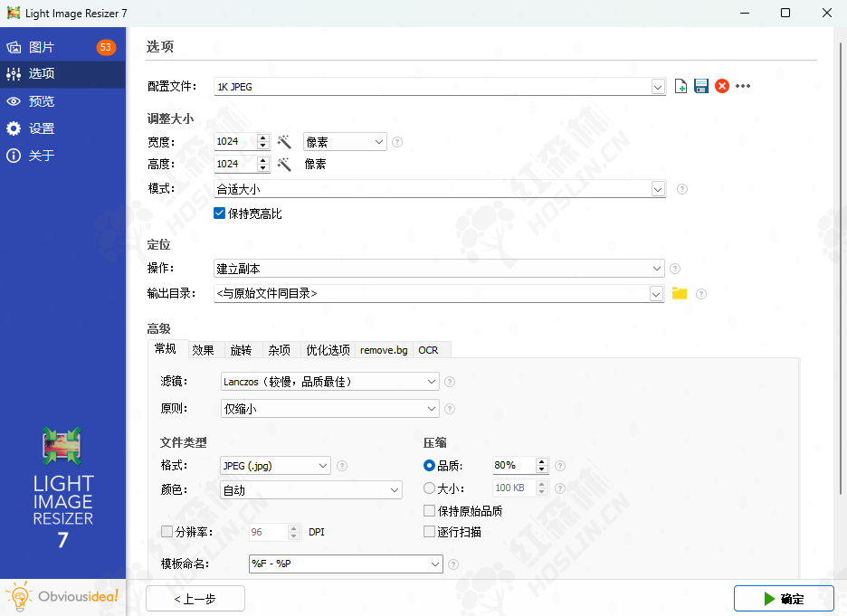
Task: Open the 滤镜 Lanczos dropdown
Action: [x=330, y=381]
